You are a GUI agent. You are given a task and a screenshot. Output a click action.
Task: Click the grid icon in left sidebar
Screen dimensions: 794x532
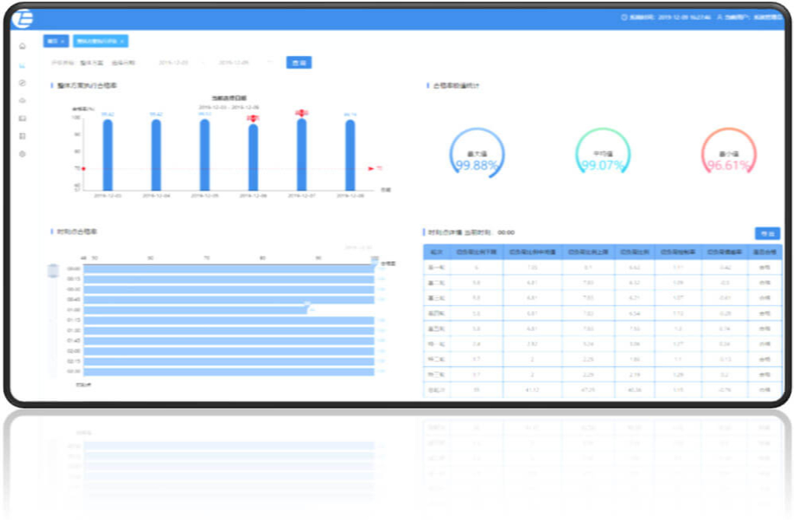22,136
